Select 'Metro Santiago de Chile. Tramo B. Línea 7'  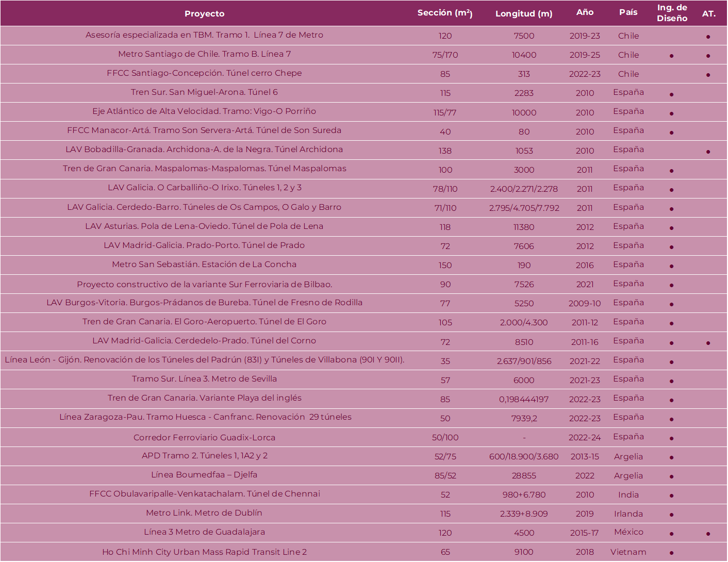(x=204, y=54)
